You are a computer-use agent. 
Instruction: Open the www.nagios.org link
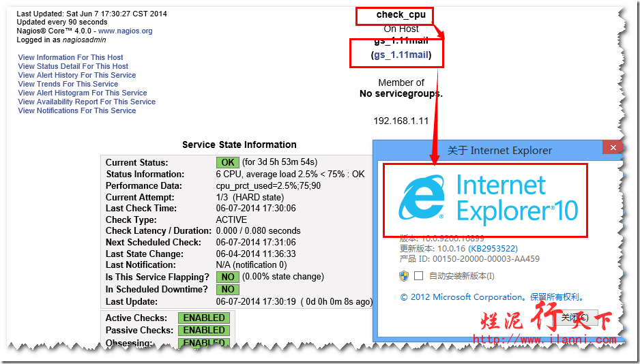point(125,31)
